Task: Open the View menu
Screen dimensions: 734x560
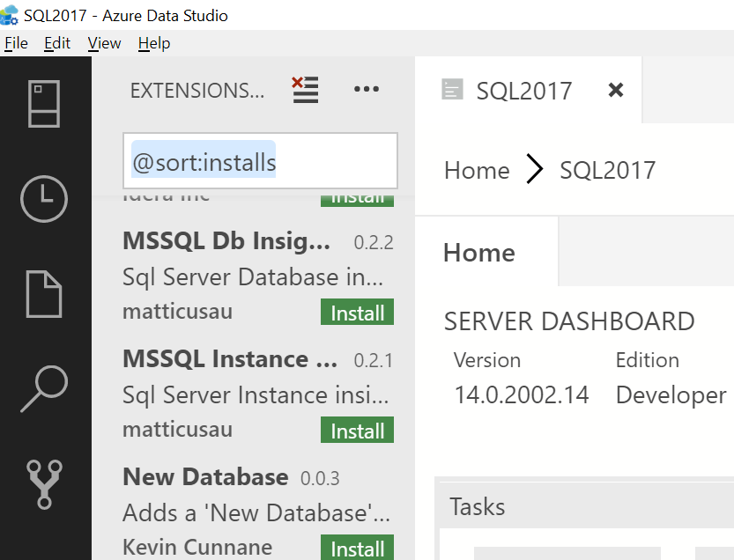Action: (104, 43)
